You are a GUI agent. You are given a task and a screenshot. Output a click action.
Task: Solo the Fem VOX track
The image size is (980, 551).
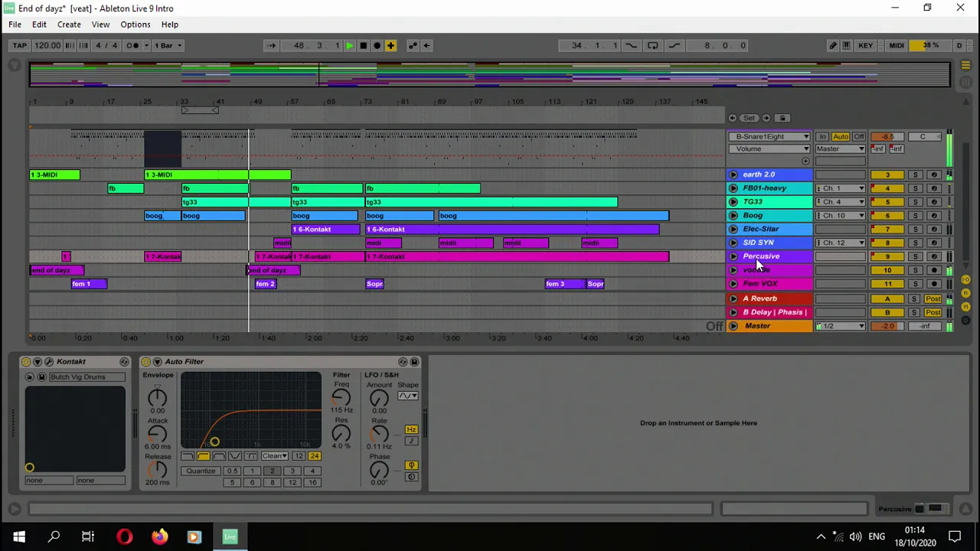tap(915, 284)
